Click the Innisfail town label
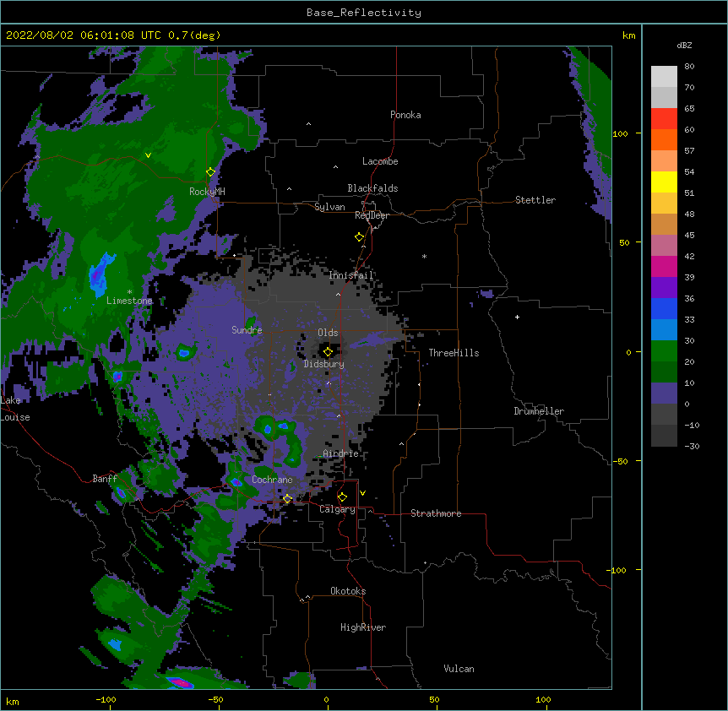This screenshot has height=711, width=728. click(351, 275)
